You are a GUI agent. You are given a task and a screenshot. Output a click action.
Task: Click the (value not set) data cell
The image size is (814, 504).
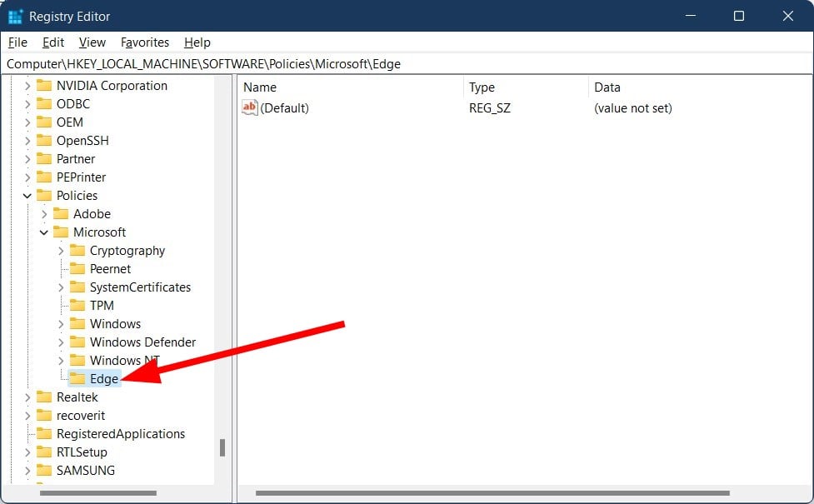pyautogui.click(x=633, y=108)
